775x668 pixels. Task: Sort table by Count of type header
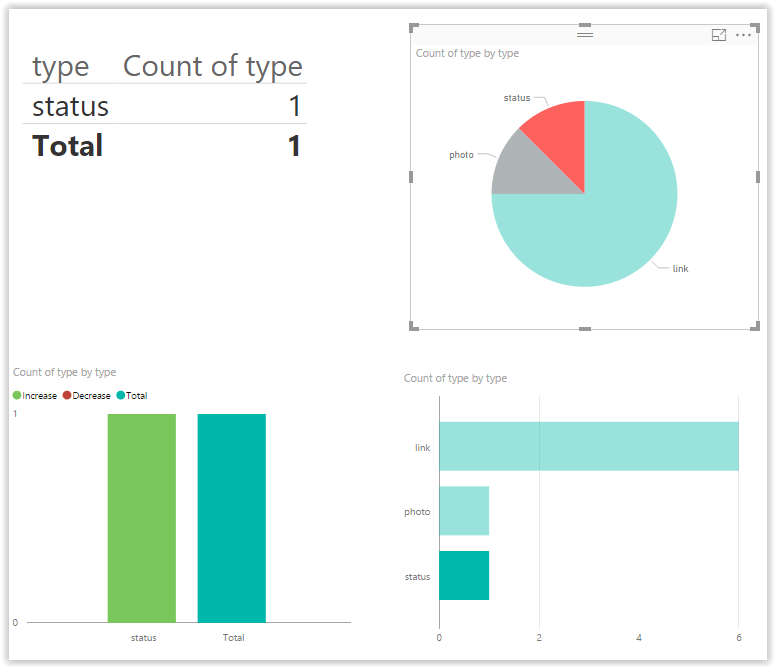tap(212, 67)
